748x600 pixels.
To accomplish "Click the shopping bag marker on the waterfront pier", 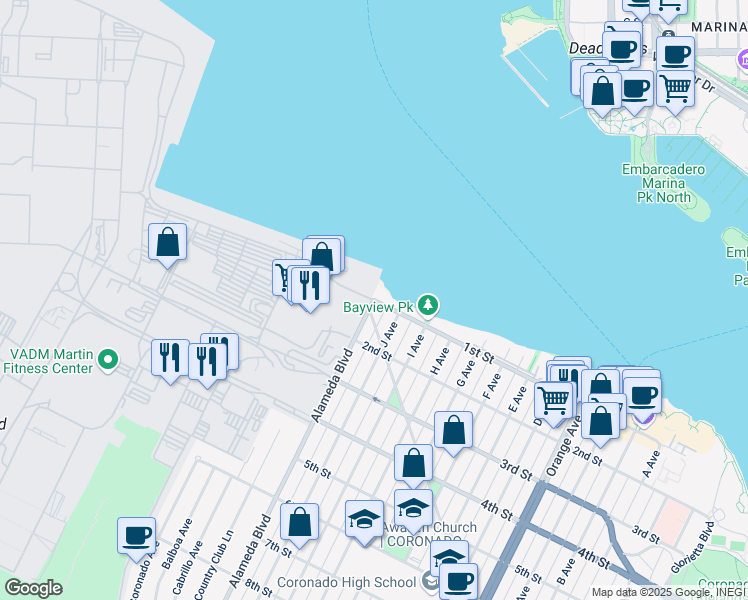I will pyautogui.click(x=322, y=255).
